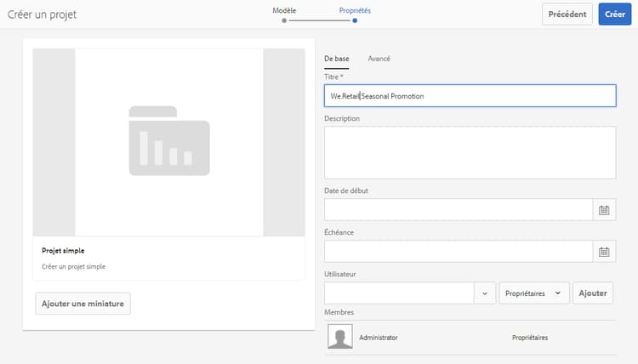This screenshot has width=638, height=364.
Task: Expand the Utilisateur field chevron
Action: [484, 293]
